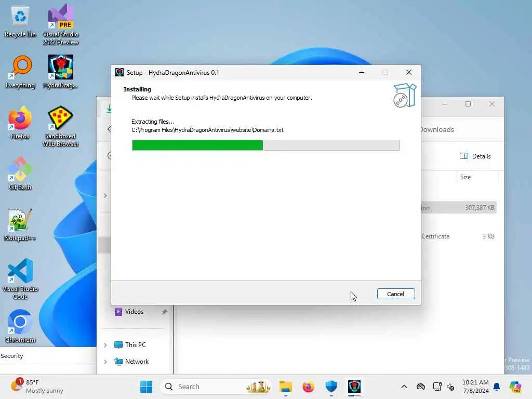Click the cloud sync tray icon

(421, 387)
